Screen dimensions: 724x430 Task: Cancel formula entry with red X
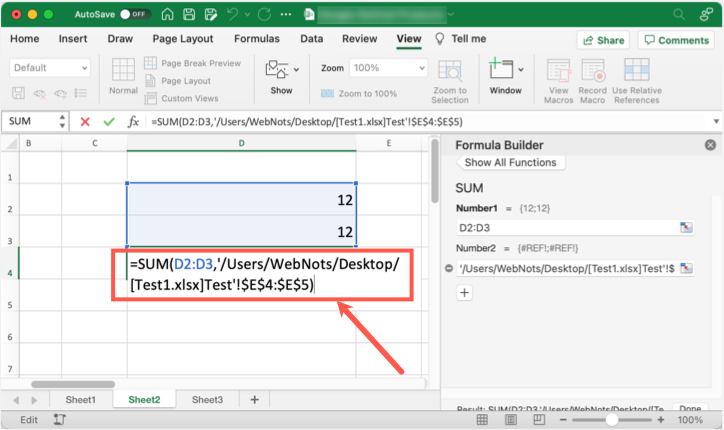tap(85, 121)
